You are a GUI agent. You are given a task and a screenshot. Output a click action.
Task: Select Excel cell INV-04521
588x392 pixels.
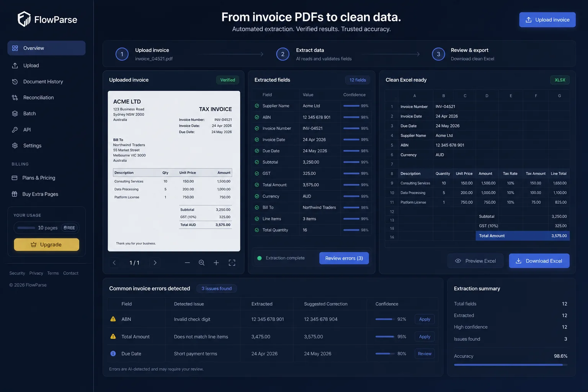(446, 107)
